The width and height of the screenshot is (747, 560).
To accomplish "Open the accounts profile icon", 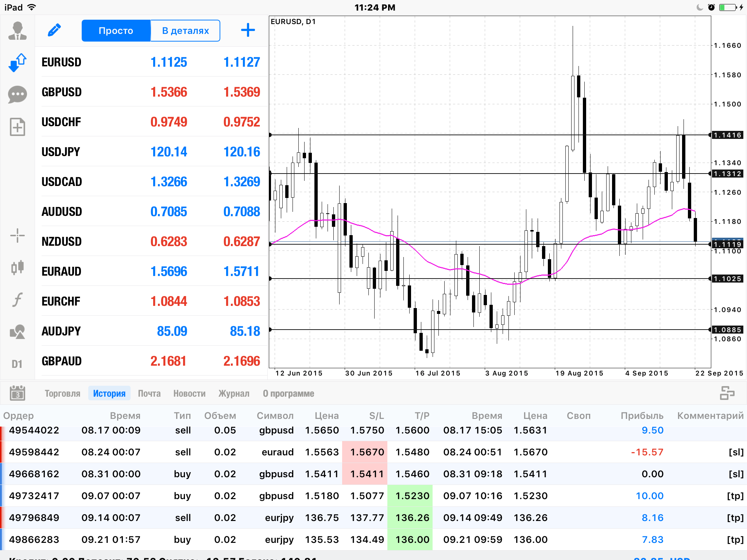I will click(17, 31).
